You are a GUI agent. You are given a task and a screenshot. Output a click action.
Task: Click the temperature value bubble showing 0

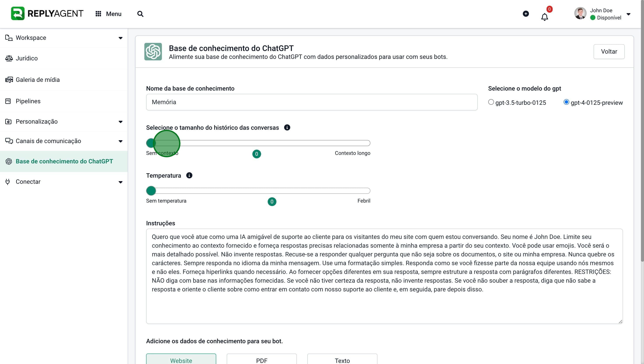coord(272,202)
